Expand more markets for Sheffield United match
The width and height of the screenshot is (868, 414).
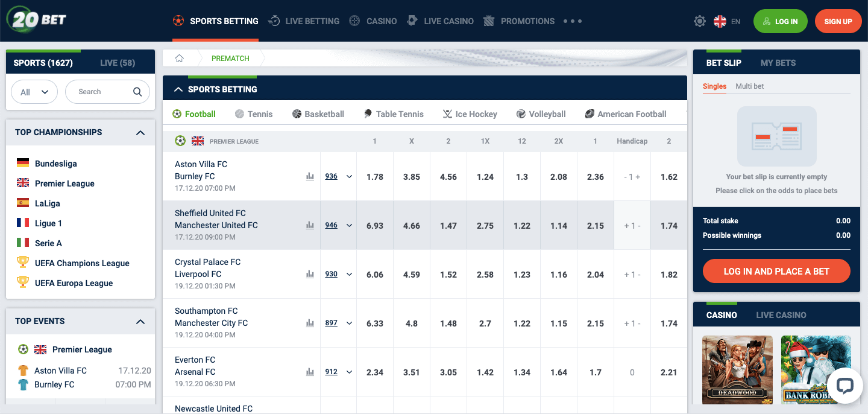(x=349, y=226)
